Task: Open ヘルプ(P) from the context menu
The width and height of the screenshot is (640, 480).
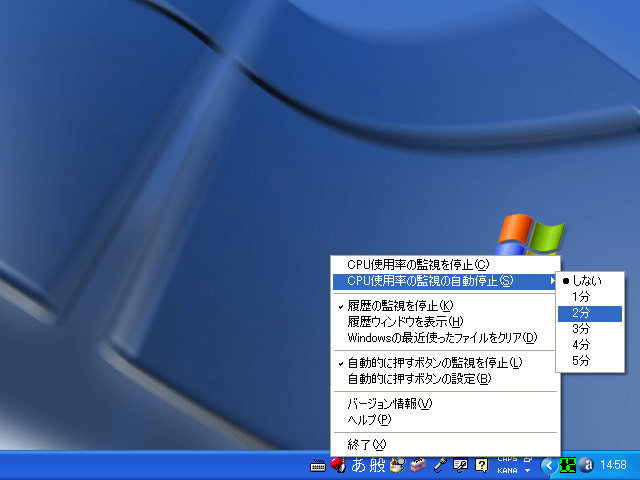Action: tap(445, 420)
